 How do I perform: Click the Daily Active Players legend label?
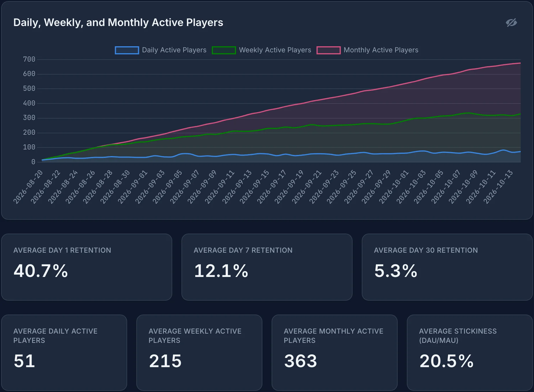[174, 50]
